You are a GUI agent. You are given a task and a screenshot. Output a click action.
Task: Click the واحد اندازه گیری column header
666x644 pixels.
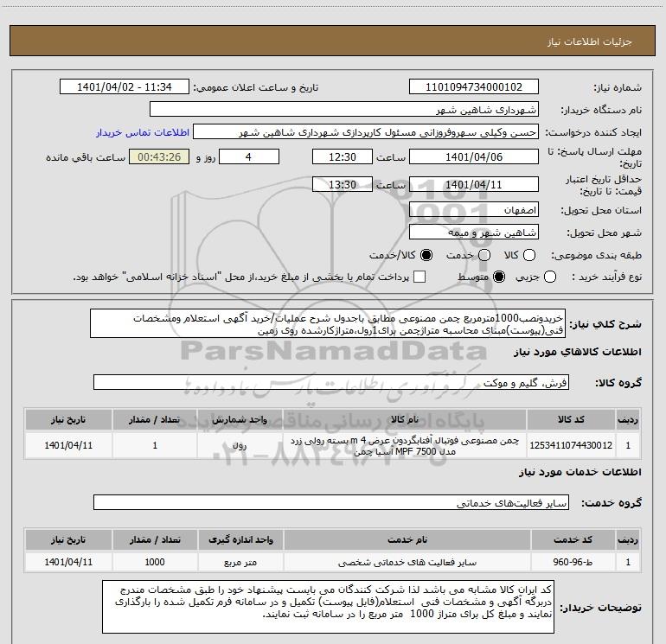click(x=240, y=539)
